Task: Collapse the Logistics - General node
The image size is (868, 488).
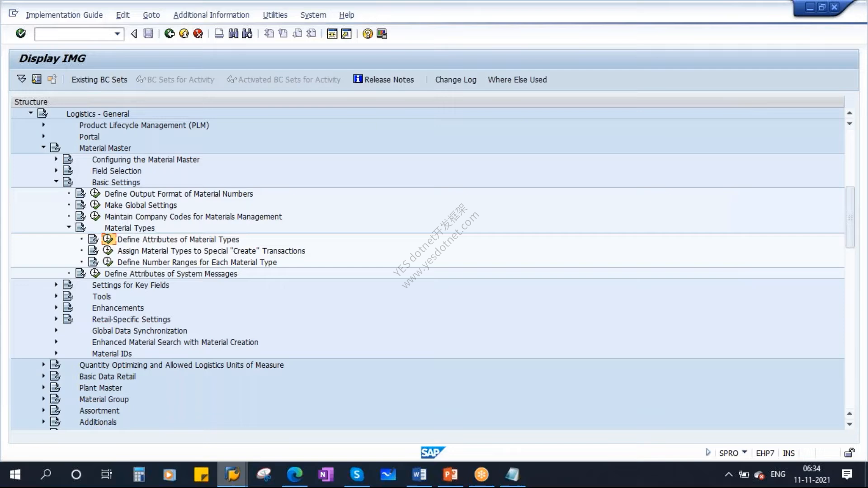Action: [31, 113]
